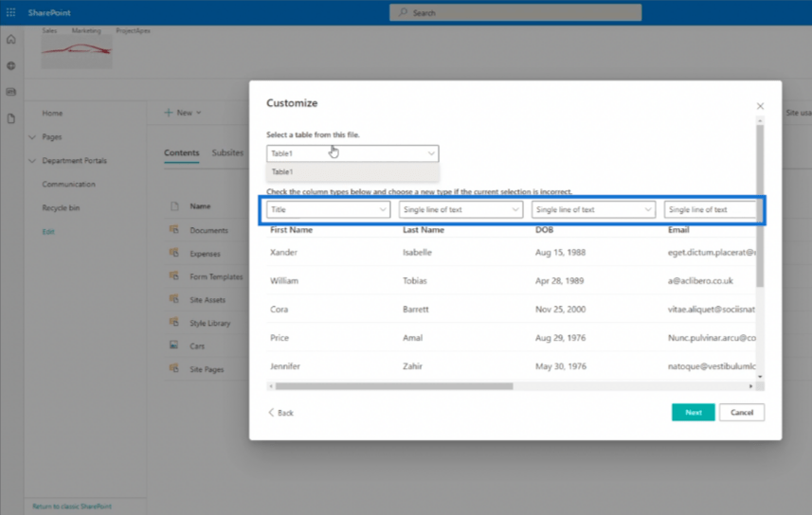
Task: Open Recycle bin in navigation
Action: pyautogui.click(x=61, y=207)
